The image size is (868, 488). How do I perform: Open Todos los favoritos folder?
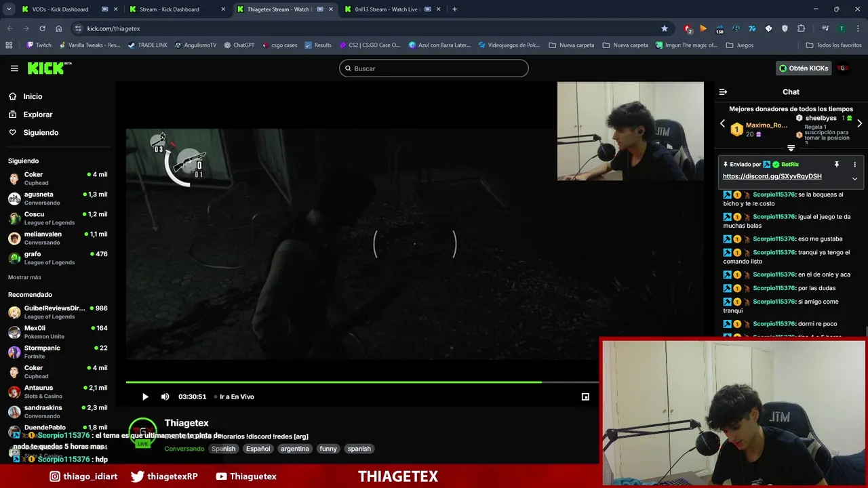point(833,45)
